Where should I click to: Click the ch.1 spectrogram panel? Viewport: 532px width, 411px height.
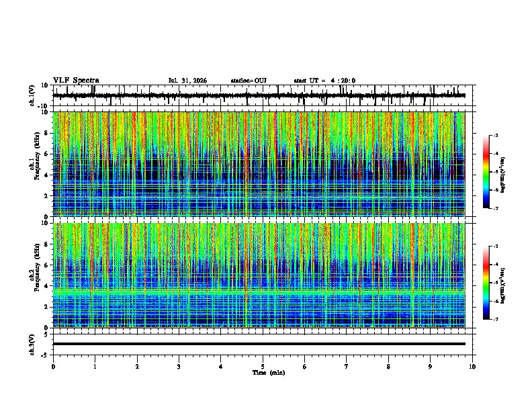[x=259, y=164]
